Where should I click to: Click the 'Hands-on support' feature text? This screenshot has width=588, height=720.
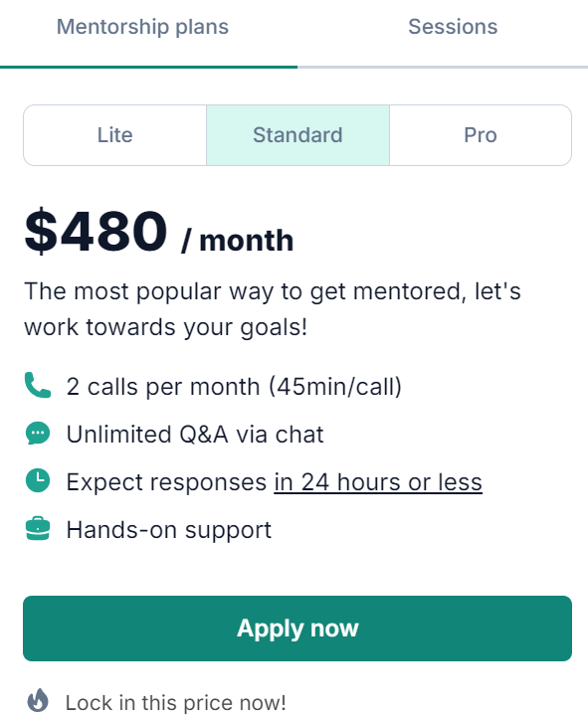coord(168,531)
